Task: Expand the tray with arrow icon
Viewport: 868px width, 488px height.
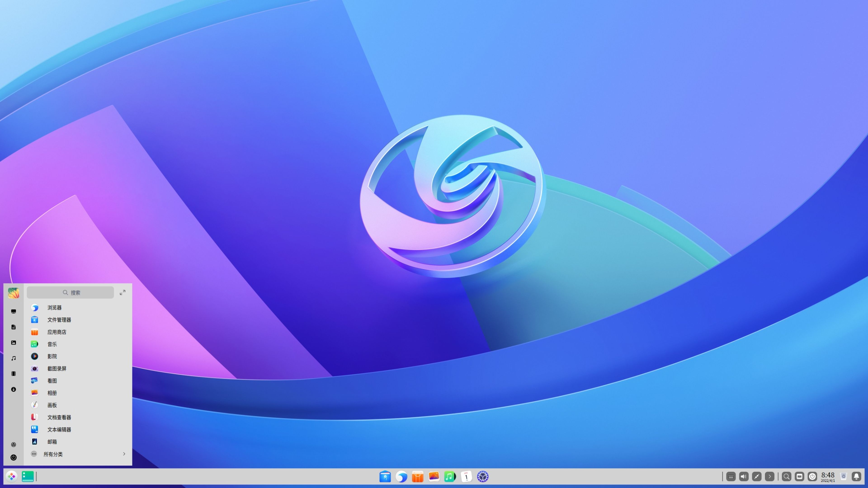Action: click(770, 476)
